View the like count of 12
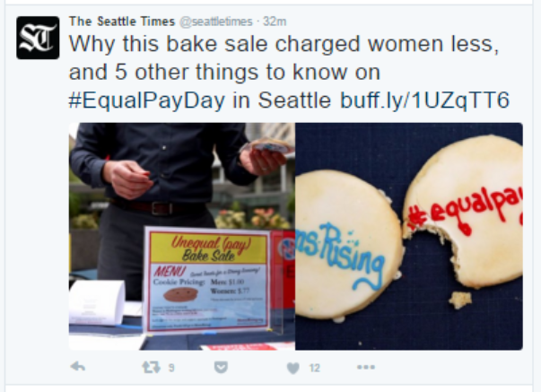The image size is (541, 392). point(314,368)
